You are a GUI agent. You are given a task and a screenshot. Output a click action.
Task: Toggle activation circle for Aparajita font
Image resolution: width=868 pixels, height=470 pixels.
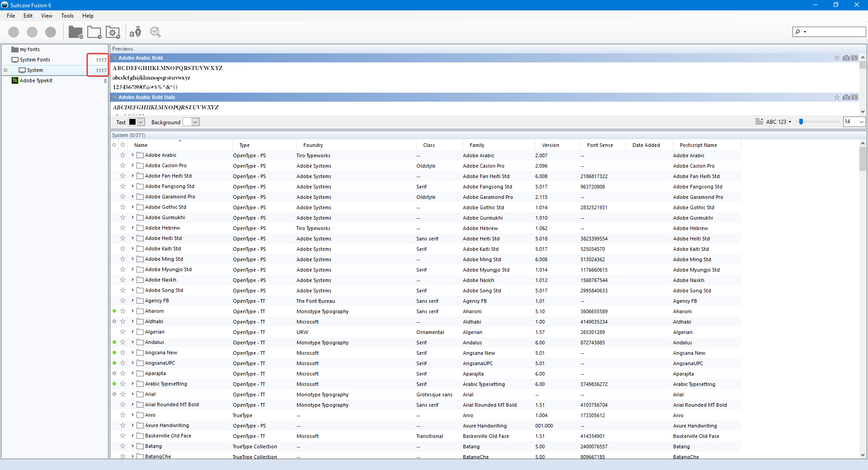(114, 373)
